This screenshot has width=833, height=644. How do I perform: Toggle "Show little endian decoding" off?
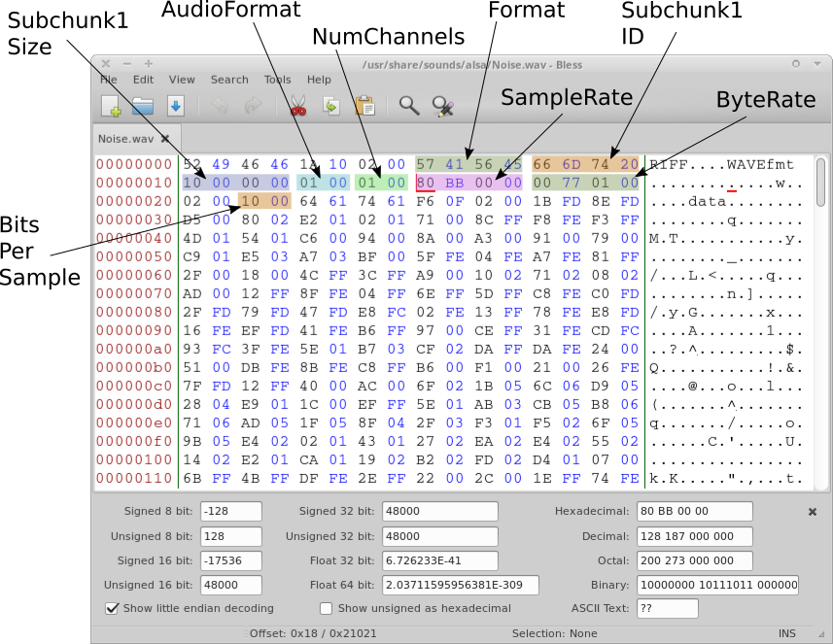tap(112, 608)
